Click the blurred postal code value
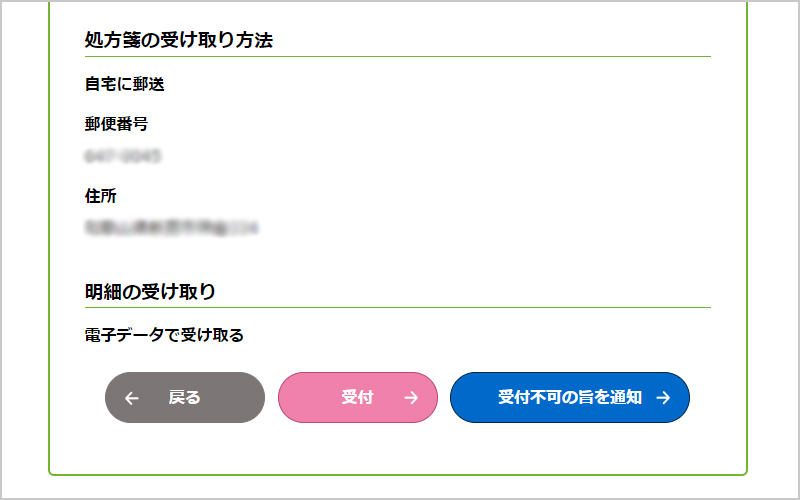Viewport: 800px width, 500px height. [123, 156]
